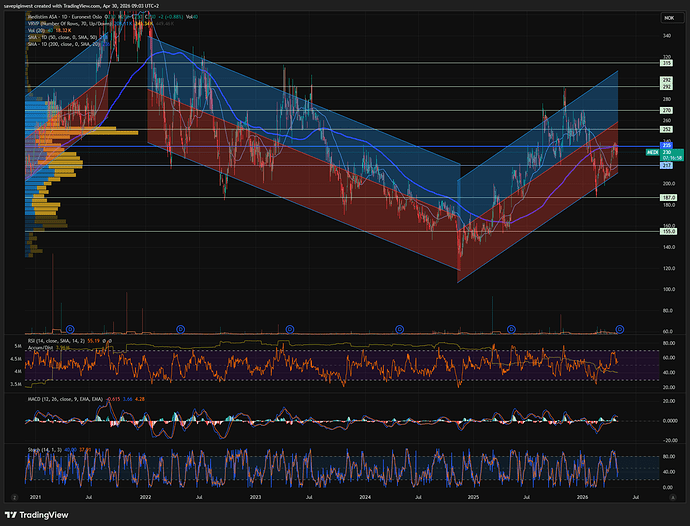Screen dimensions: 690x526
Task: Click the 252 horizontal line price label
Action: (667, 129)
